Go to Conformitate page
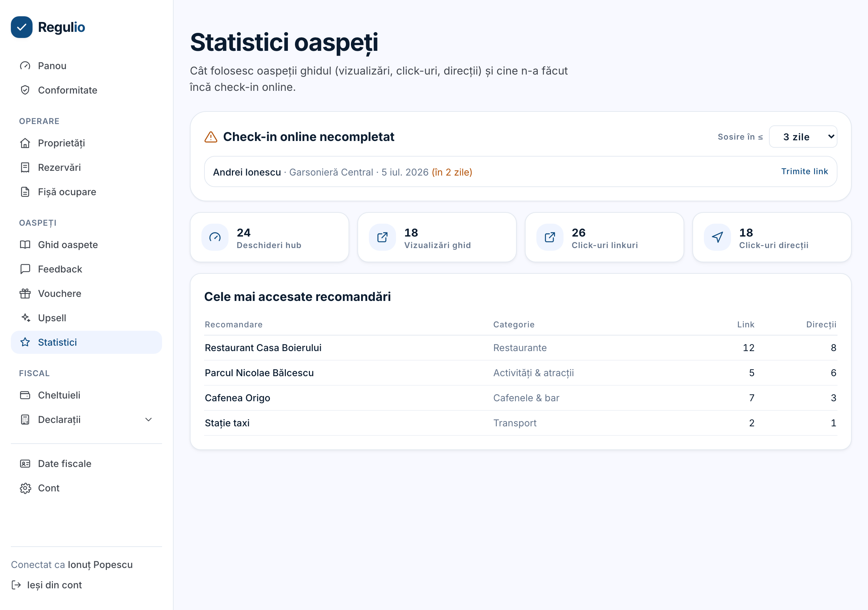Viewport: 868px width, 610px height. pyautogui.click(x=86, y=90)
